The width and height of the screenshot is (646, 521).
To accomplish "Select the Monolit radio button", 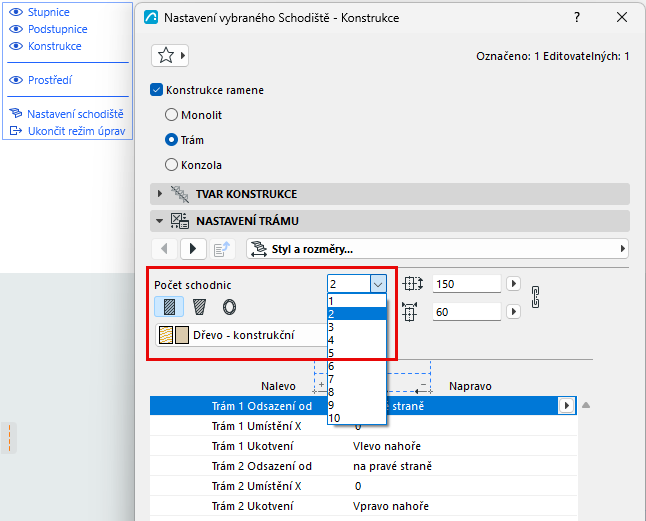I will (171, 114).
